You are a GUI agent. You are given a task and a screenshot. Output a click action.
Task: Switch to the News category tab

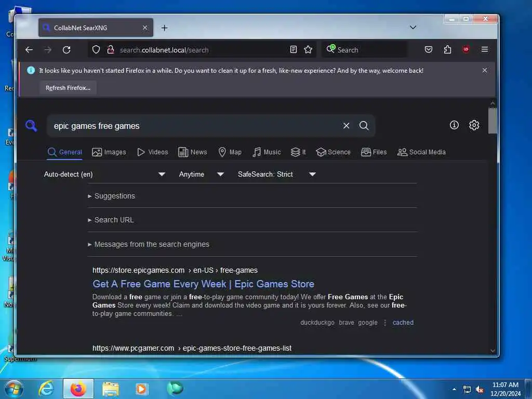(192, 152)
